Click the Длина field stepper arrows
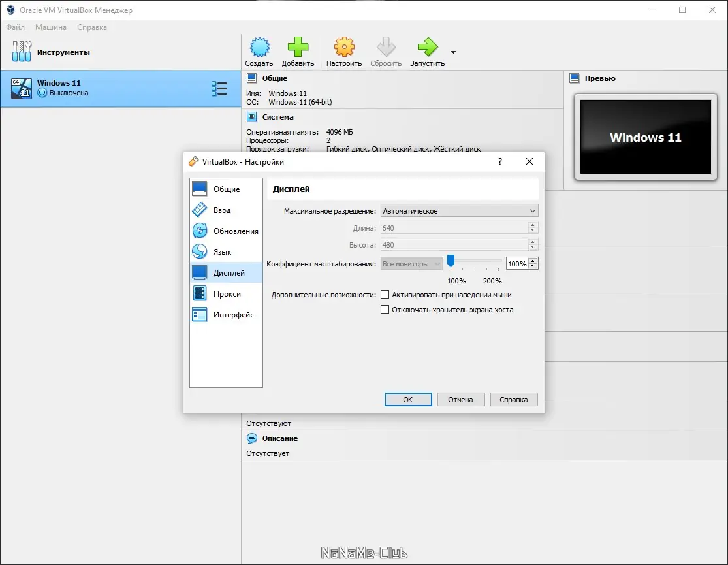The width and height of the screenshot is (728, 565). pos(533,228)
